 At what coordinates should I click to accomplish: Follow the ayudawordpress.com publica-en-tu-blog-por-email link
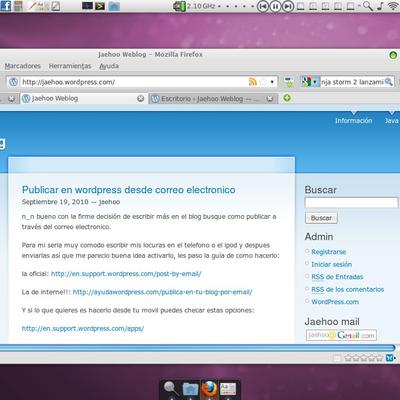point(162,292)
